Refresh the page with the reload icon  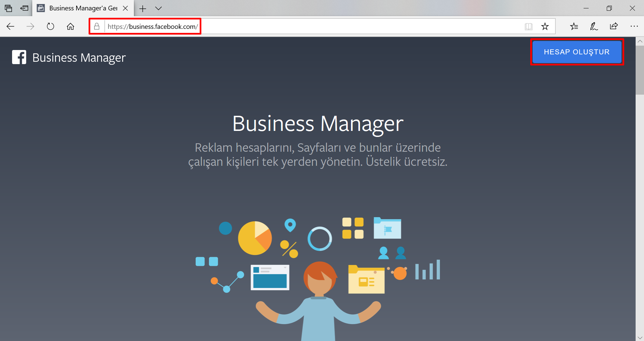pos(50,27)
